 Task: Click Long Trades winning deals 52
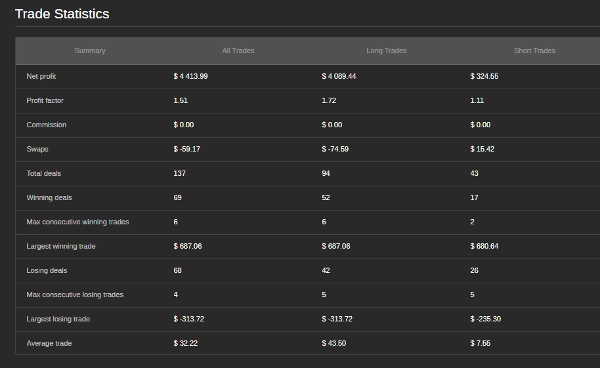pyautogui.click(x=326, y=198)
